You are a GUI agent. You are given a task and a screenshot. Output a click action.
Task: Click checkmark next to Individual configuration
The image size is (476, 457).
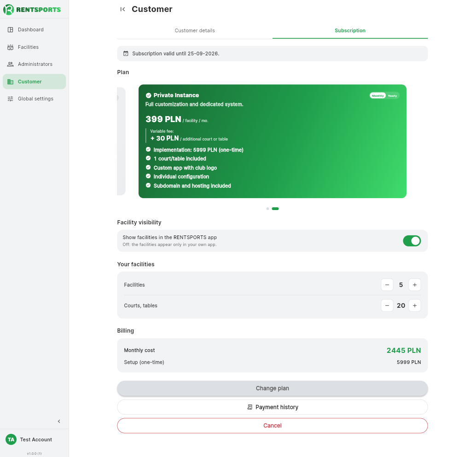148,176
